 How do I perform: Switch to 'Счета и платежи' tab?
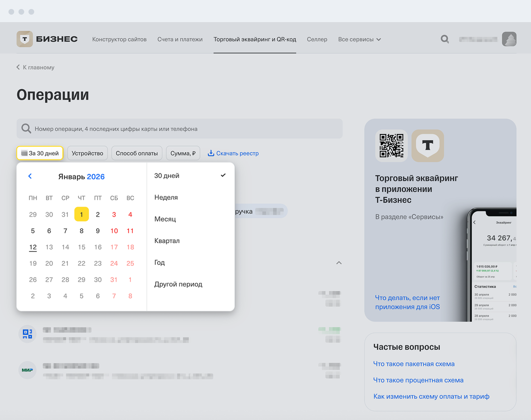click(180, 39)
